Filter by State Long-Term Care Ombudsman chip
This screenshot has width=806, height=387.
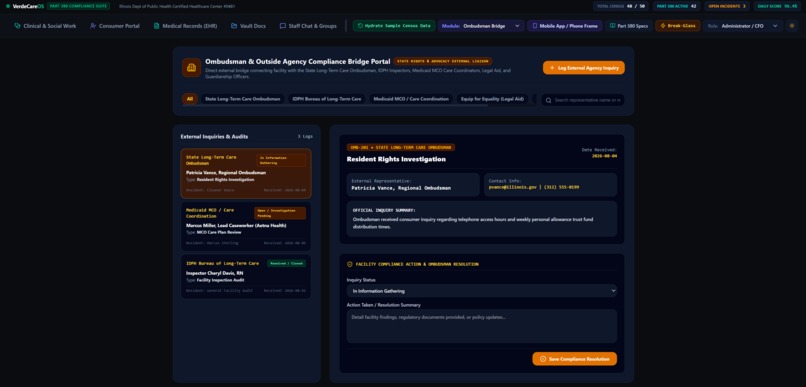point(243,99)
